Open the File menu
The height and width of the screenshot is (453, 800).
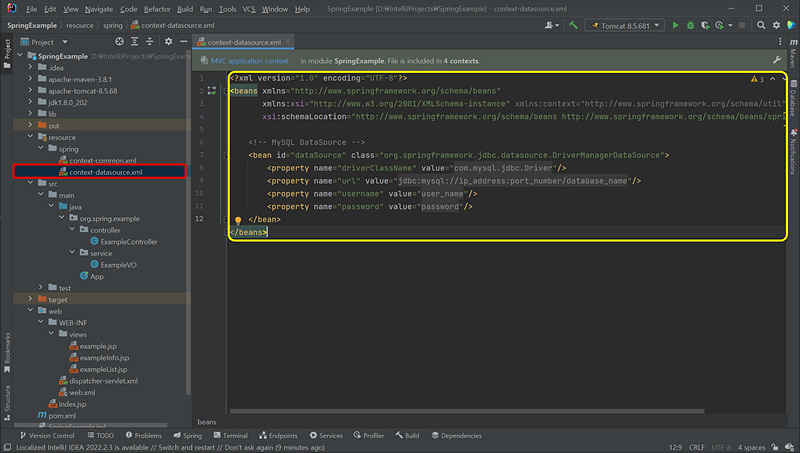(31, 9)
